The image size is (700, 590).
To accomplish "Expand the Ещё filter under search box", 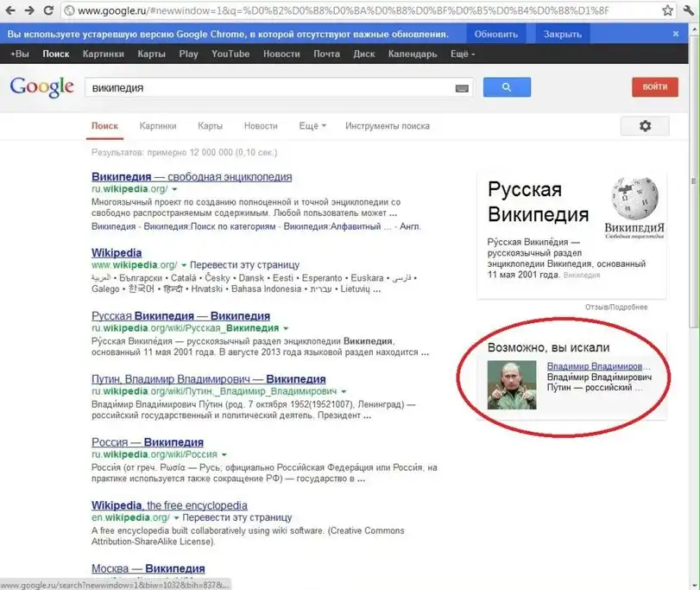I will tap(312, 125).
